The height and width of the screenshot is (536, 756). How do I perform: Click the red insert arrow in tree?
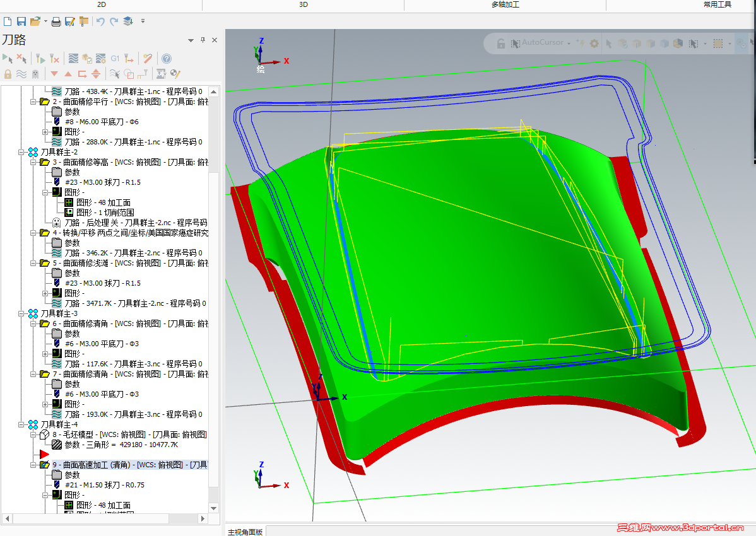point(44,454)
